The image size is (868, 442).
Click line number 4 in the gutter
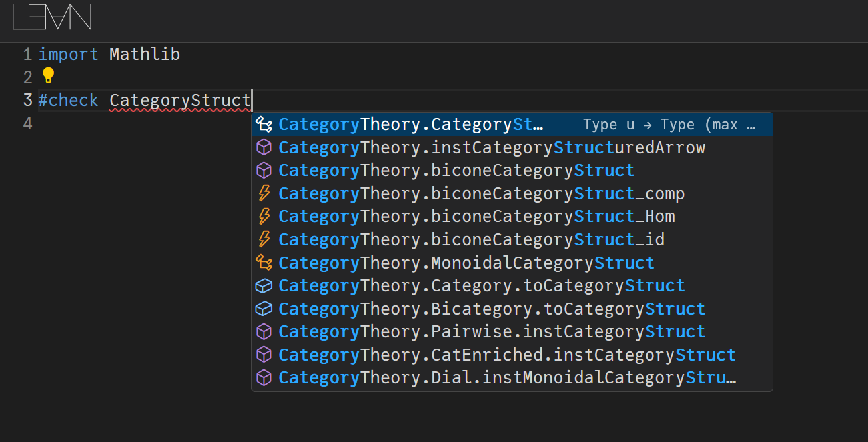pos(27,123)
